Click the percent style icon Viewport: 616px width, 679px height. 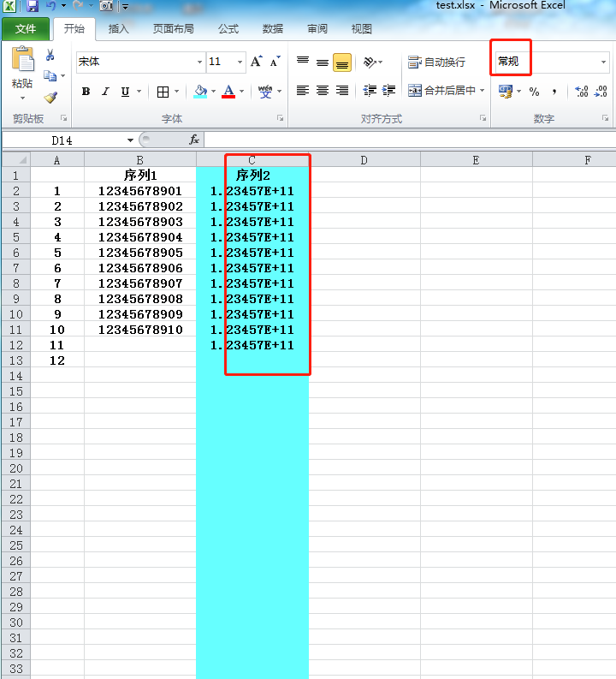pos(534,92)
